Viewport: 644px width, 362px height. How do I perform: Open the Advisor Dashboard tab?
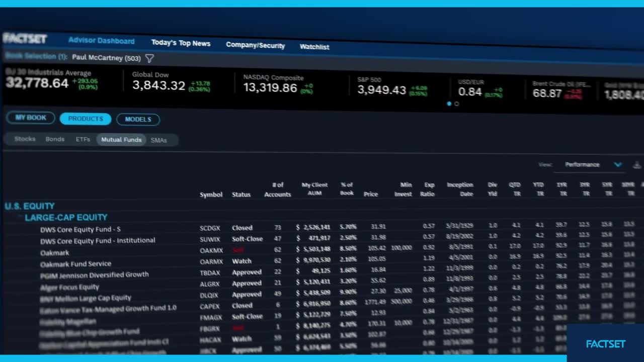tap(101, 41)
